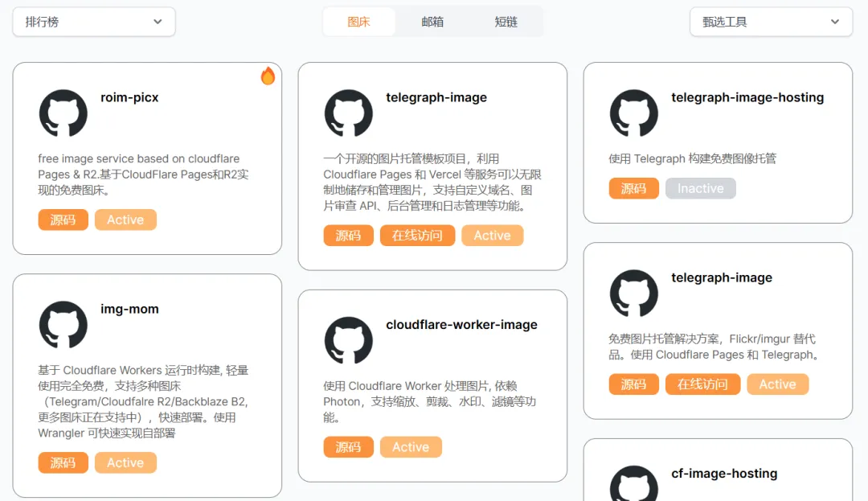
Task: Click the GitHub icon on cf-image-hosting card
Action: point(634,483)
